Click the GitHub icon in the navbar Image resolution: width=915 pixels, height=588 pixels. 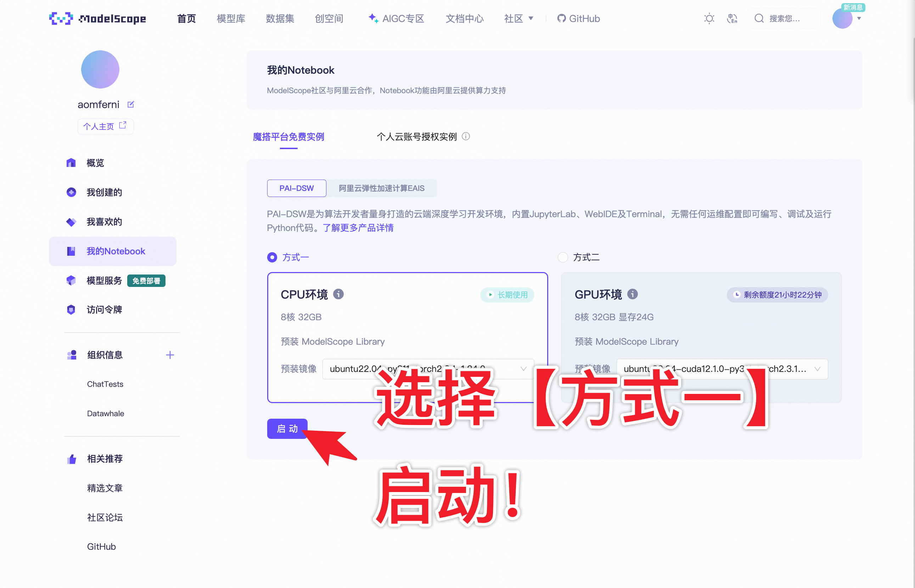[561, 18]
